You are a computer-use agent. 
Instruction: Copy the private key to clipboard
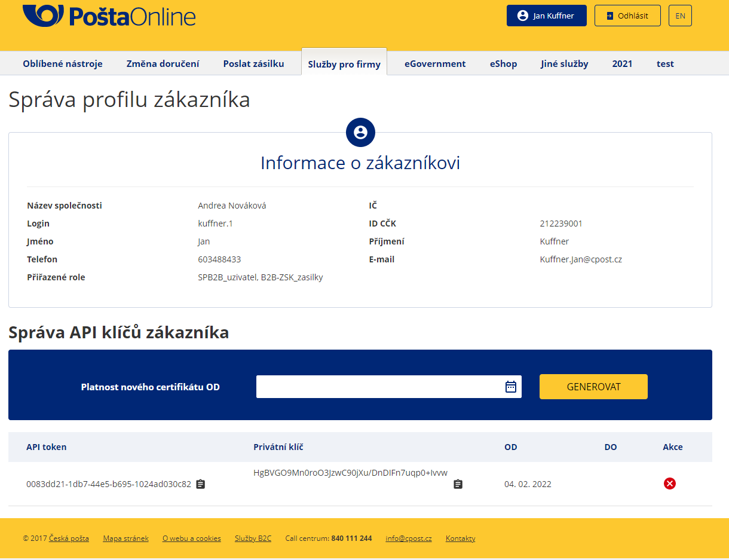pos(458,484)
